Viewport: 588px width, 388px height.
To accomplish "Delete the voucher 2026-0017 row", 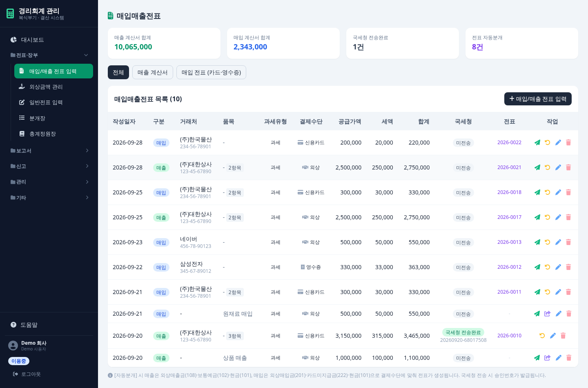I will (x=568, y=217).
